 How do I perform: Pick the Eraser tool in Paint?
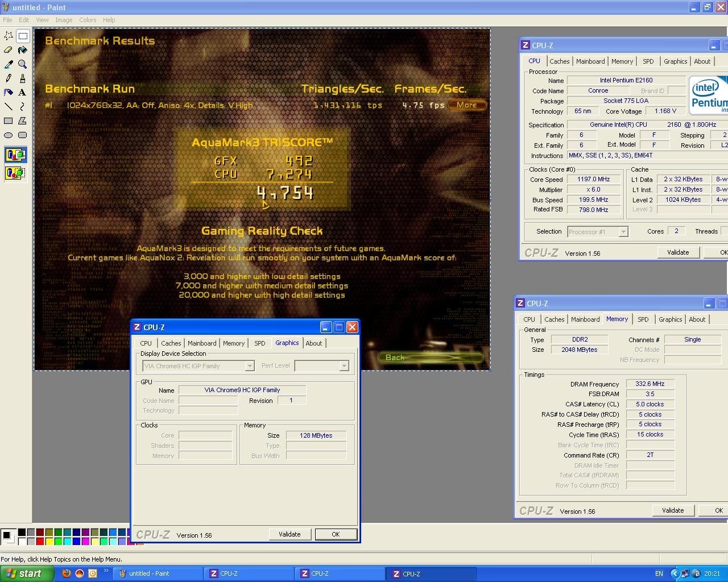click(x=9, y=50)
